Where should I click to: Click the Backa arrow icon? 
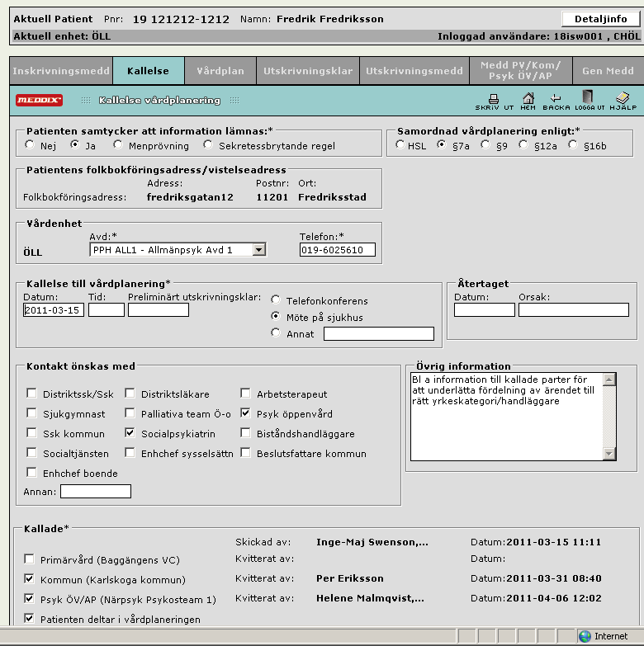tap(556, 101)
